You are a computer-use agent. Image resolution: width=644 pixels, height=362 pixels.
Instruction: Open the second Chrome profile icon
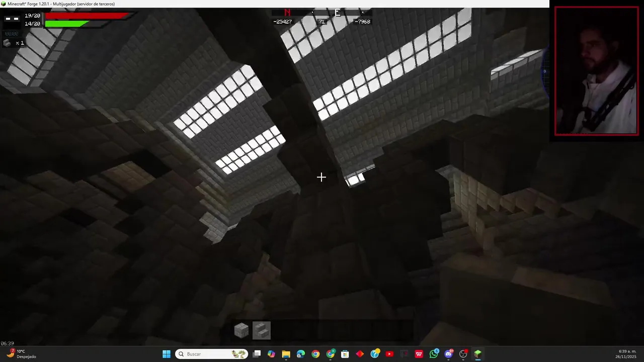click(331, 354)
